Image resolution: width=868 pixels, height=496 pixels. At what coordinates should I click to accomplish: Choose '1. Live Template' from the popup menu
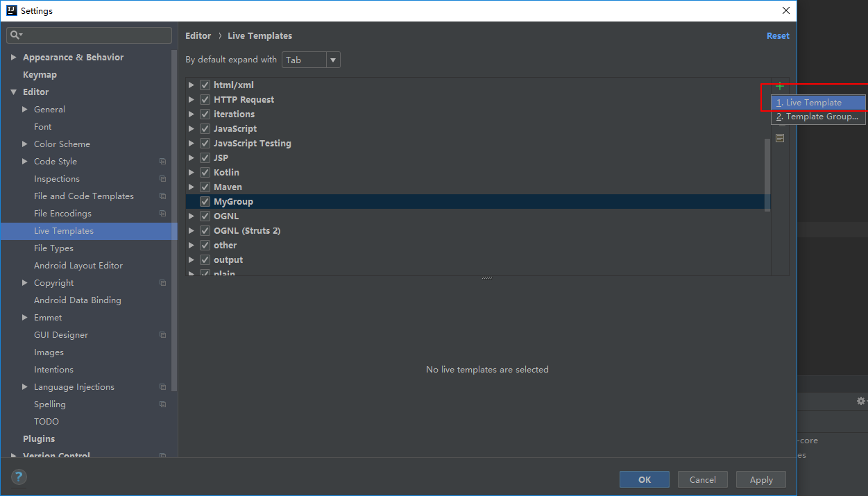click(x=818, y=103)
